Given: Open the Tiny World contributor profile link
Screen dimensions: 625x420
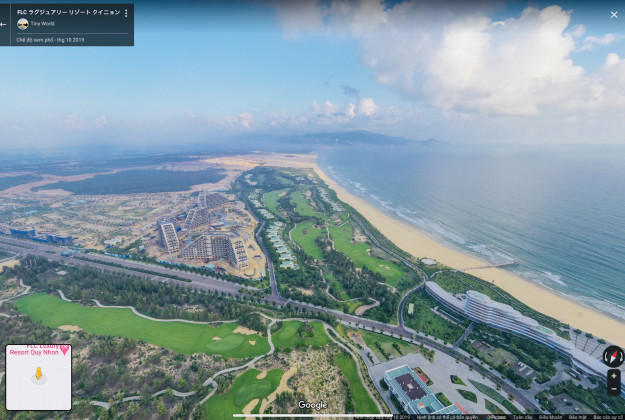Looking at the screenshot, I should 42,24.
